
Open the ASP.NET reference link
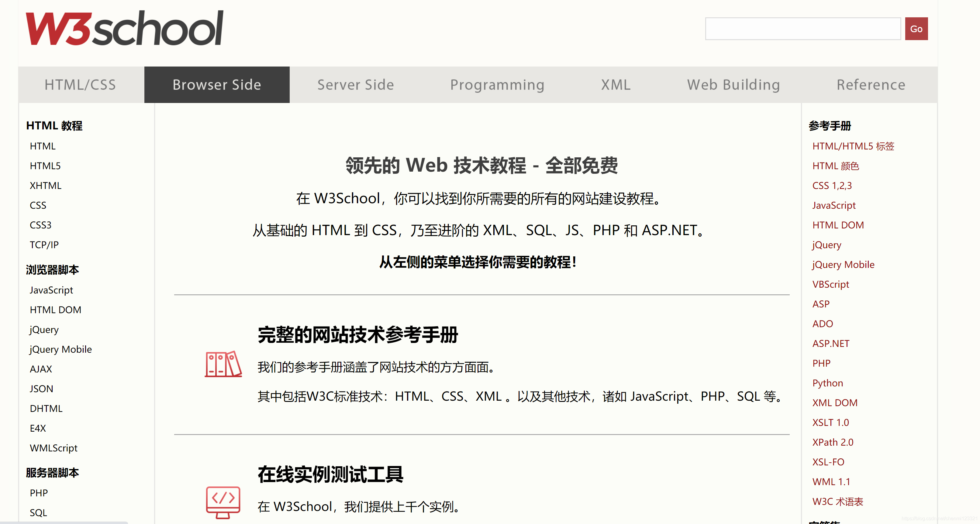[831, 344]
